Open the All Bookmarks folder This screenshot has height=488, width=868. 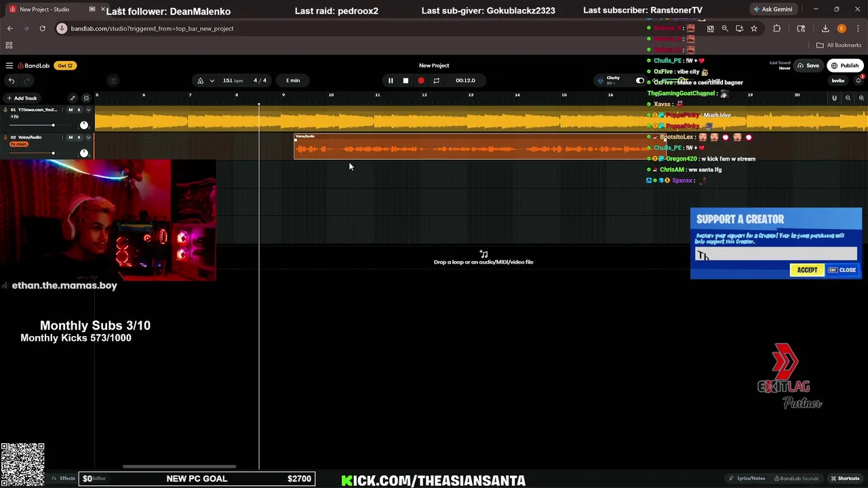tap(839, 45)
